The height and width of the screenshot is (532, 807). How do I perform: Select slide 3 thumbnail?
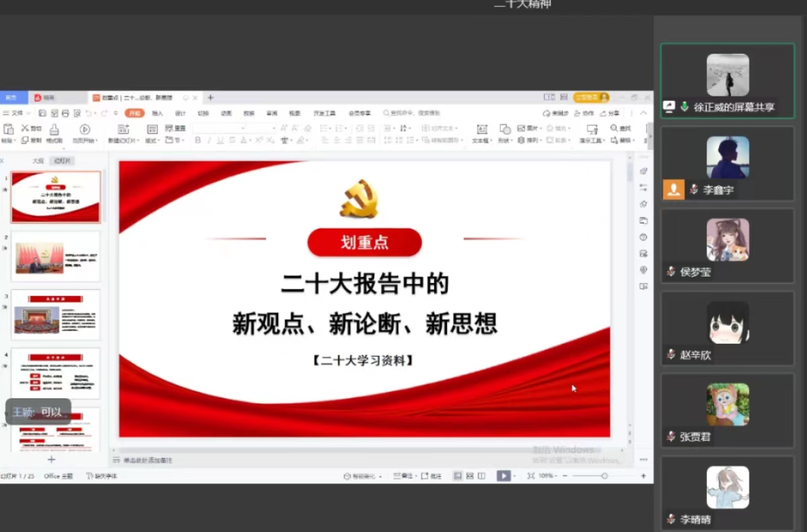coord(55,315)
